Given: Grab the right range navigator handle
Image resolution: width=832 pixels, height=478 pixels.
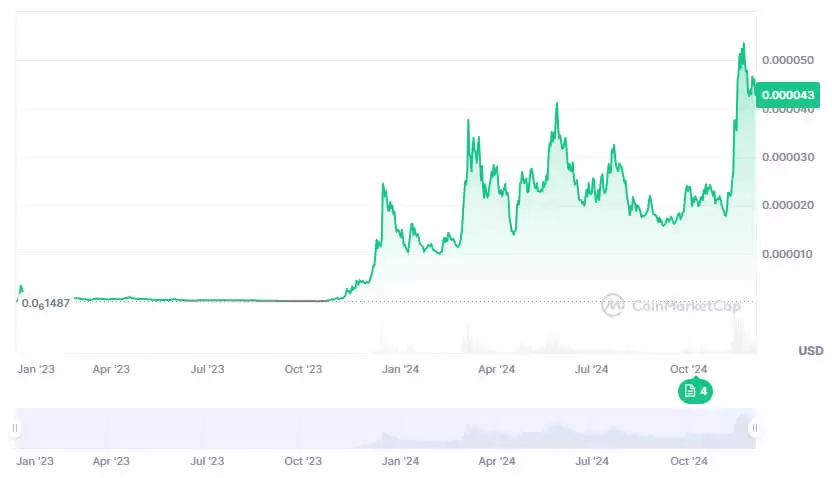Looking at the screenshot, I should tap(754, 428).
